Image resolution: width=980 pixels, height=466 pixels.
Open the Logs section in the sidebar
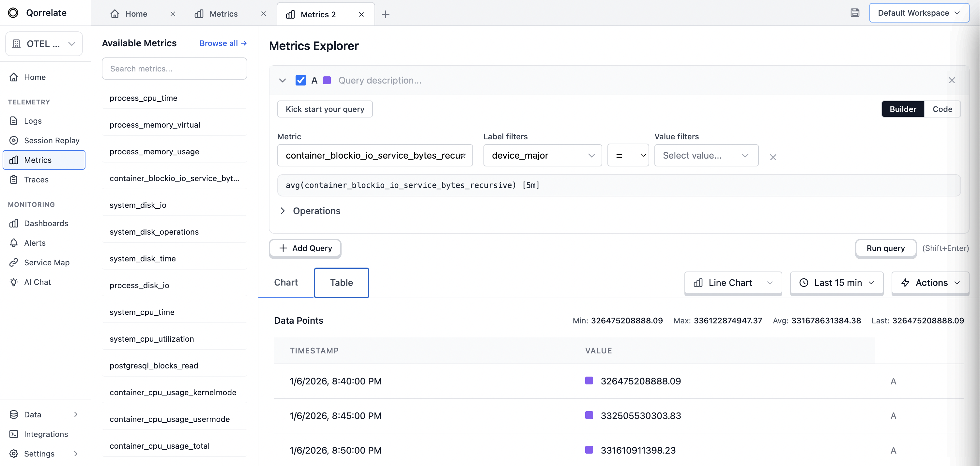click(x=32, y=121)
